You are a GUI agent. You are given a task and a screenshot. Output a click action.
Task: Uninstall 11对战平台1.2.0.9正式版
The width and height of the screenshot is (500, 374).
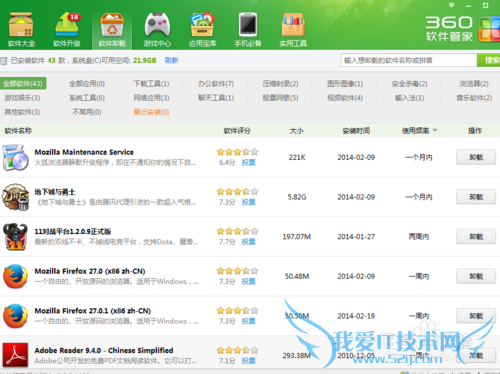(476, 236)
